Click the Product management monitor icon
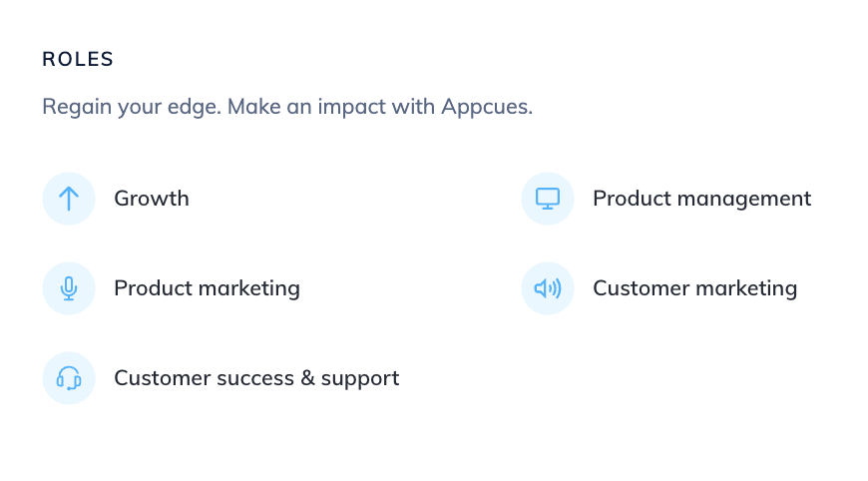The image size is (868, 481). [548, 199]
